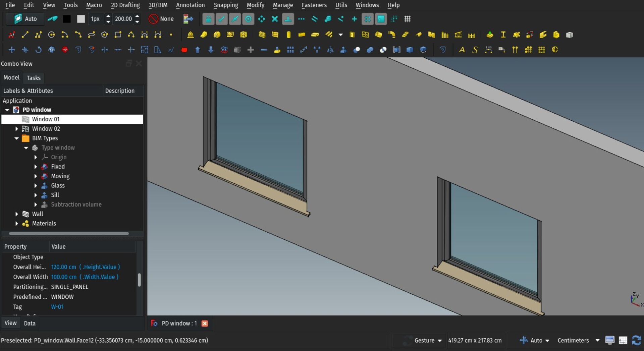
Task: Create a BIM Column
Action: (288, 35)
